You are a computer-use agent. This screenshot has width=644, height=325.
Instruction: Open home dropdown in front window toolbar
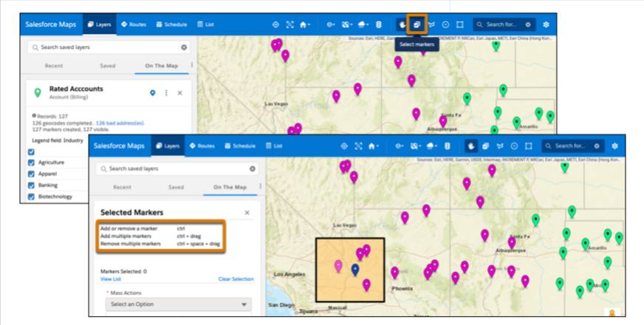[374, 146]
